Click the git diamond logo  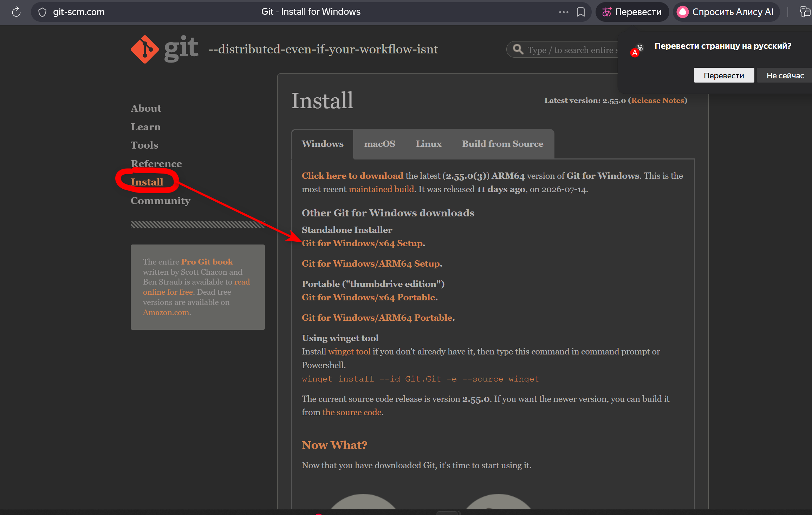pos(145,49)
